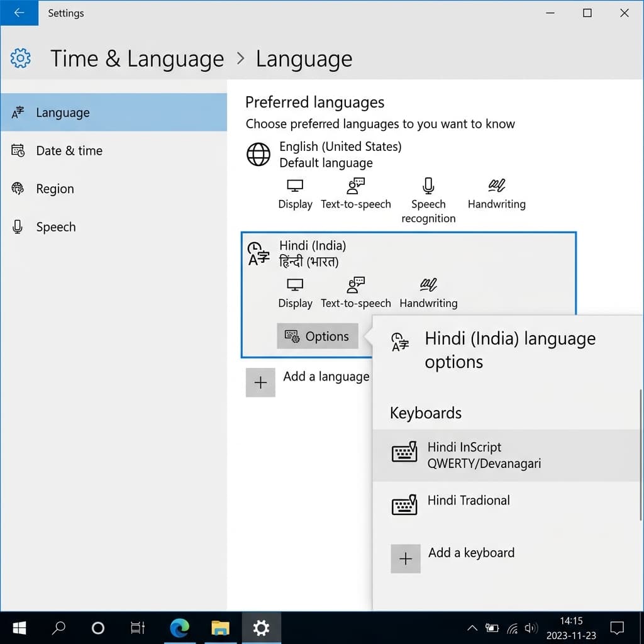Select the Hindi Tradional keyboard
Image resolution: width=644 pixels, height=644 pixels.
[x=506, y=504]
